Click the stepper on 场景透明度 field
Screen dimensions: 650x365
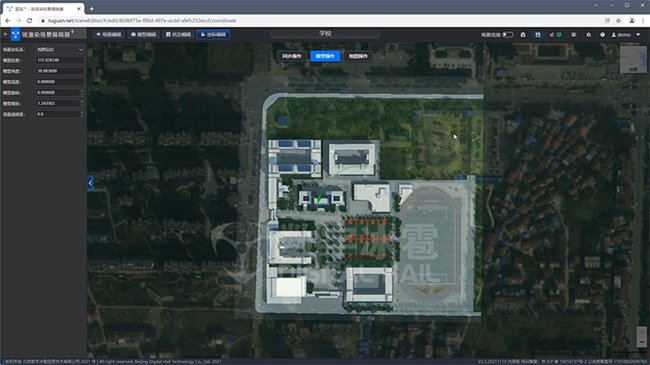pos(82,114)
